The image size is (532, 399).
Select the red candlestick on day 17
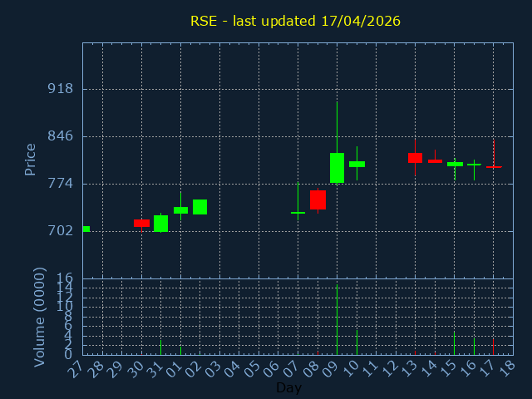coord(494,166)
